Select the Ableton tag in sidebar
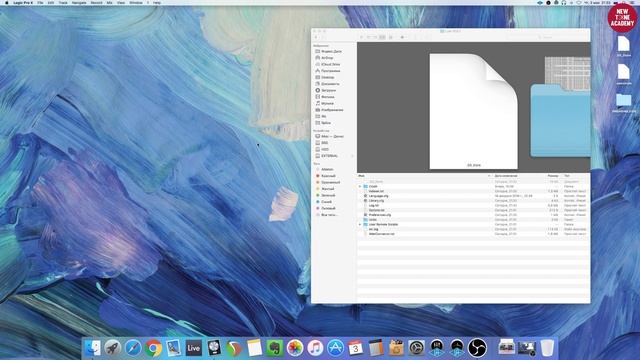The width and height of the screenshot is (640, 360). [325, 169]
